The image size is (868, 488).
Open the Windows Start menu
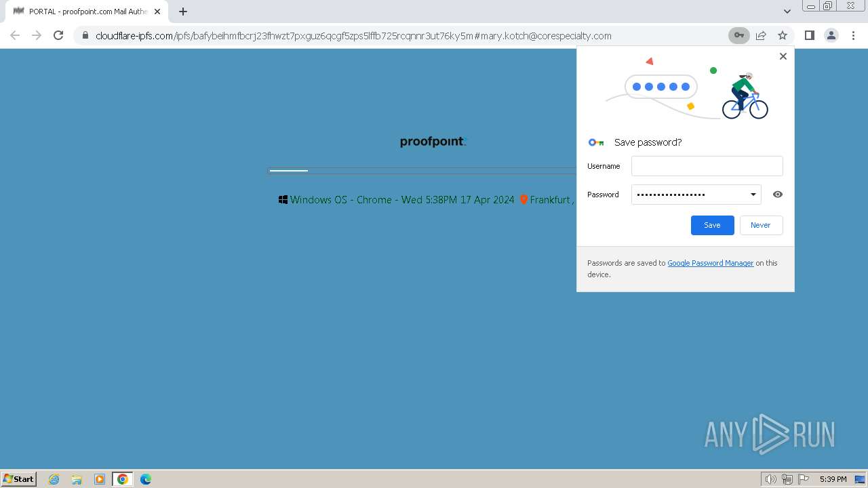(x=19, y=479)
